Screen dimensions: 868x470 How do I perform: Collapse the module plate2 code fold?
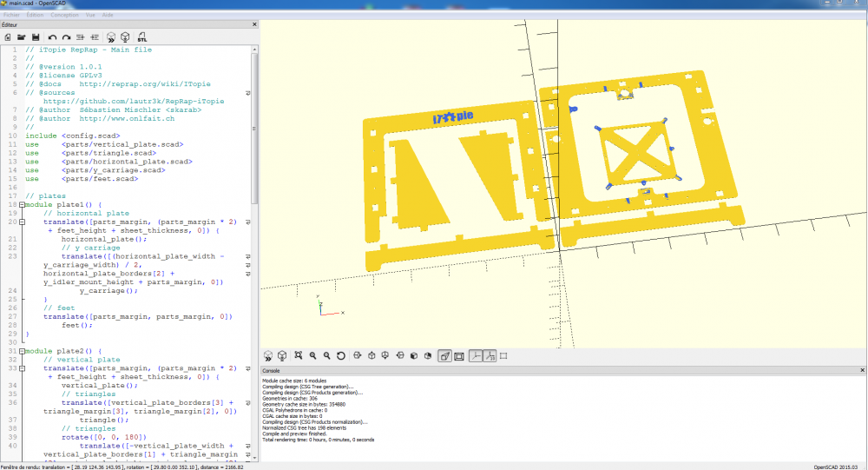(x=23, y=351)
